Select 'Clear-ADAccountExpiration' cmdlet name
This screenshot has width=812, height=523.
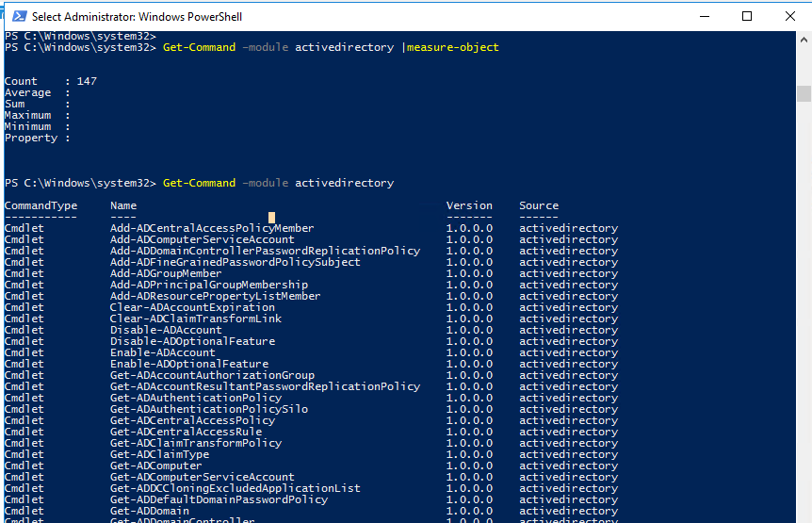192,307
